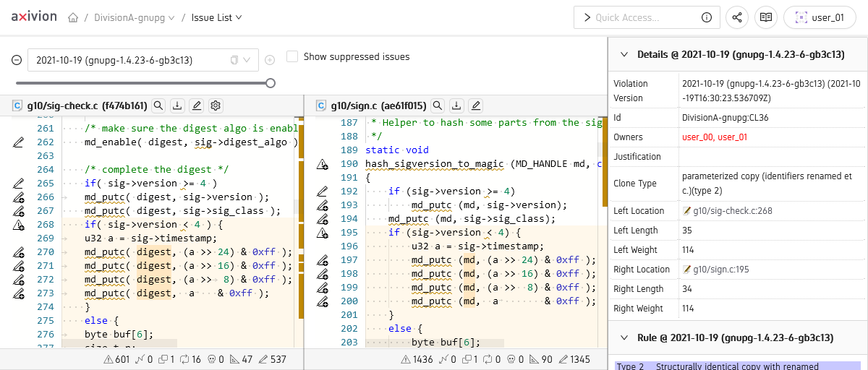Screen dimensions: 868x370
Task: Search in g10/sign.c file
Action: (x=438, y=106)
